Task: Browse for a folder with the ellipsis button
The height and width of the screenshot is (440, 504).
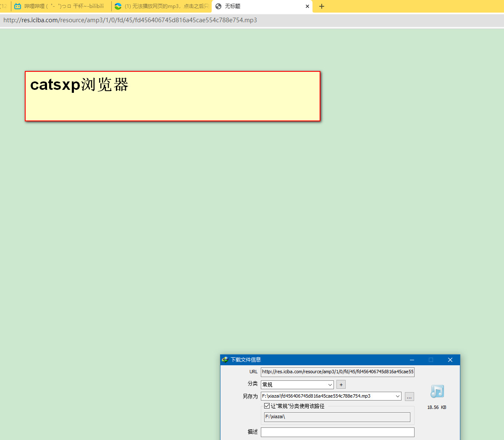Action: click(409, 397)
